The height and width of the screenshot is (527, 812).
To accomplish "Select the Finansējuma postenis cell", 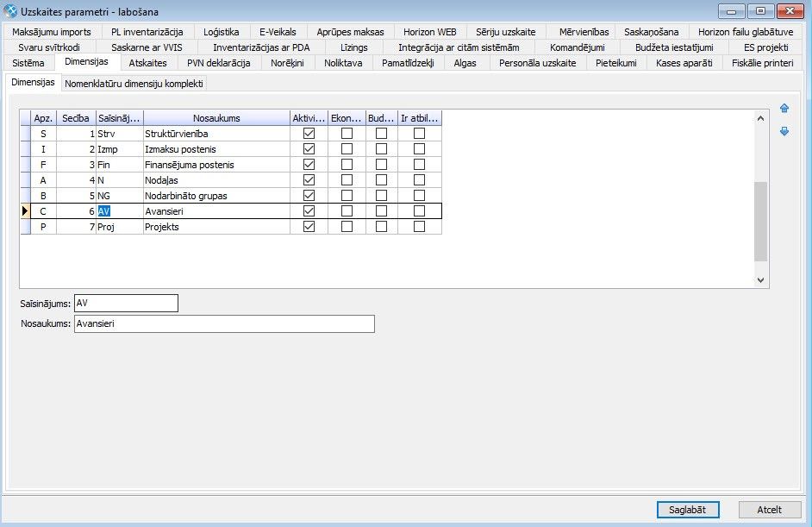I will click(216, 164).
